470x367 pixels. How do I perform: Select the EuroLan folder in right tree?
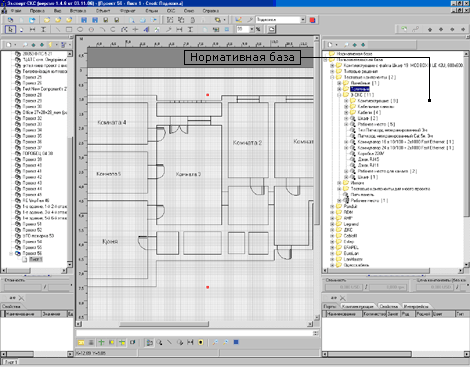[x=351, y=254]
